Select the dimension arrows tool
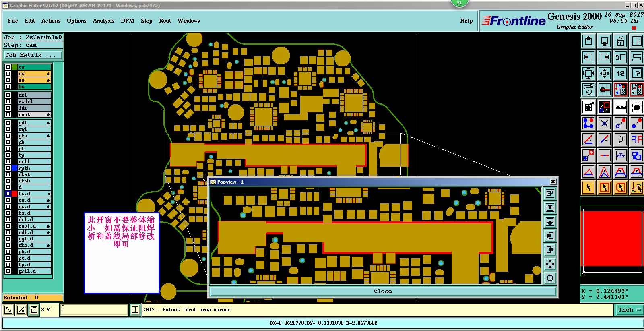Viewport: 644px width, 331px height. click(x=620, y=155)
